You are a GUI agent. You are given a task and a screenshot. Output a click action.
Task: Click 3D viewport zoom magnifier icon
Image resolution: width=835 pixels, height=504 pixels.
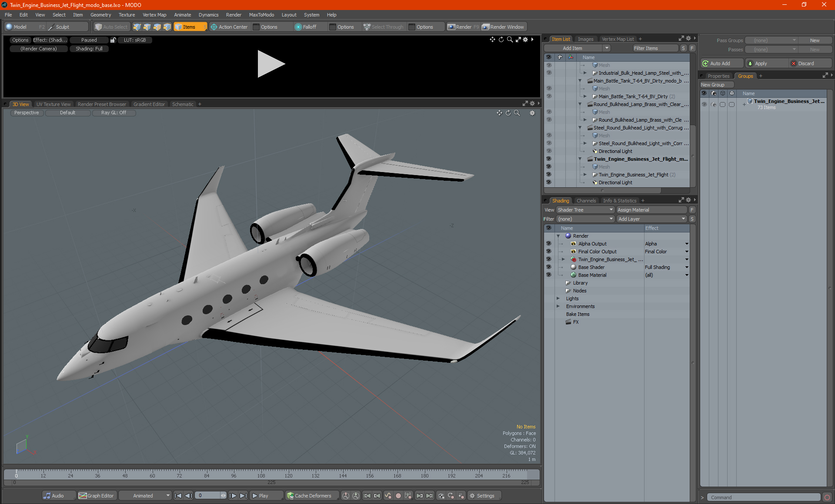[517, 113]
